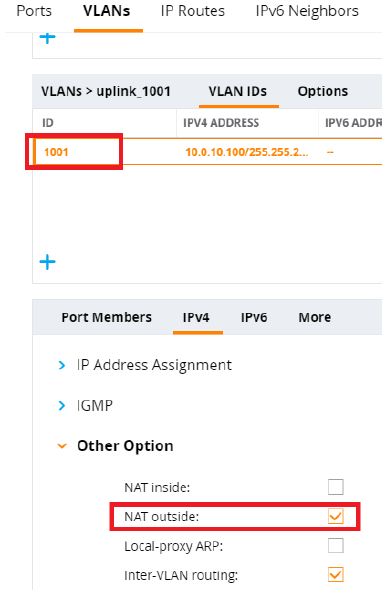Click the plus icon above uplink_1001 panel
Image resolution: width=387 pixels, height=602 pixels.
pyautogui.click(x=48, y=38)
